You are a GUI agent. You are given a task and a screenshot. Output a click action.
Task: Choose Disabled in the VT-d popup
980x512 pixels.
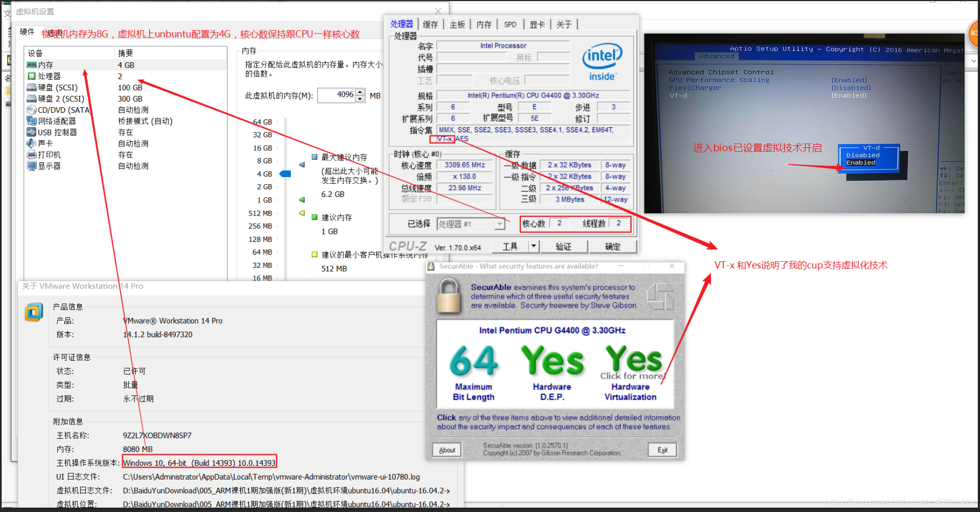click(862, 155)
